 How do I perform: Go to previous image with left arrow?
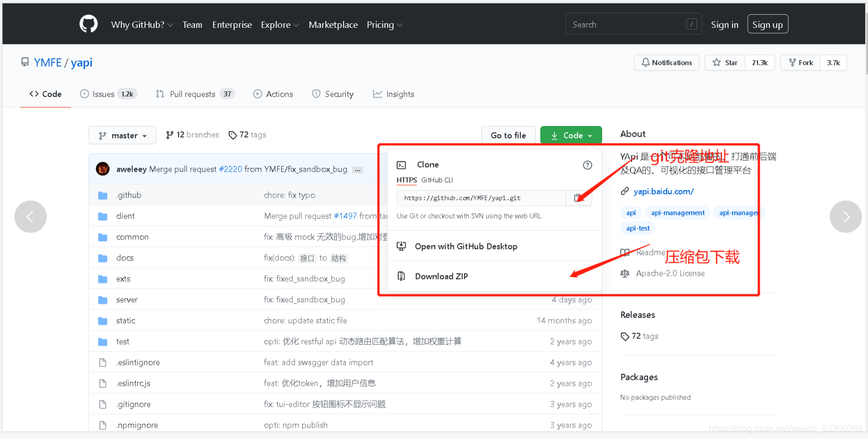pos(31,217)
